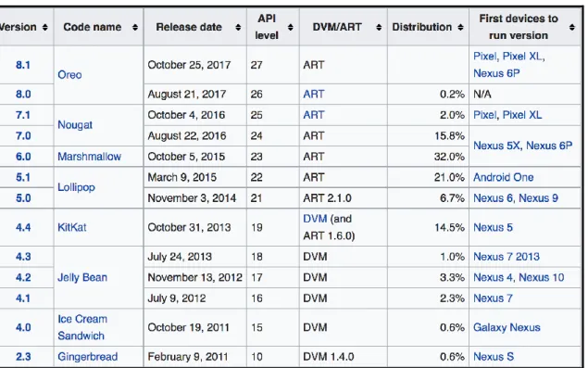The image size is (588, 368).
Task: Open the Nexus 5X, Nexus 6P link
Action: tap(523, 146)
